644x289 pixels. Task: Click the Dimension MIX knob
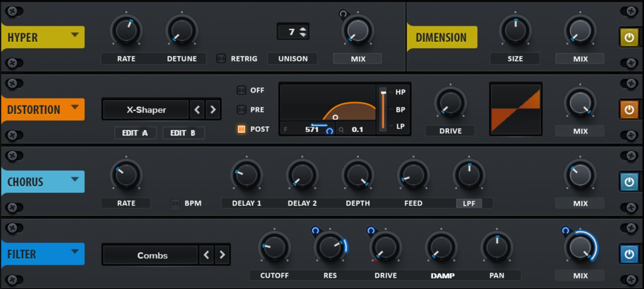580,31
